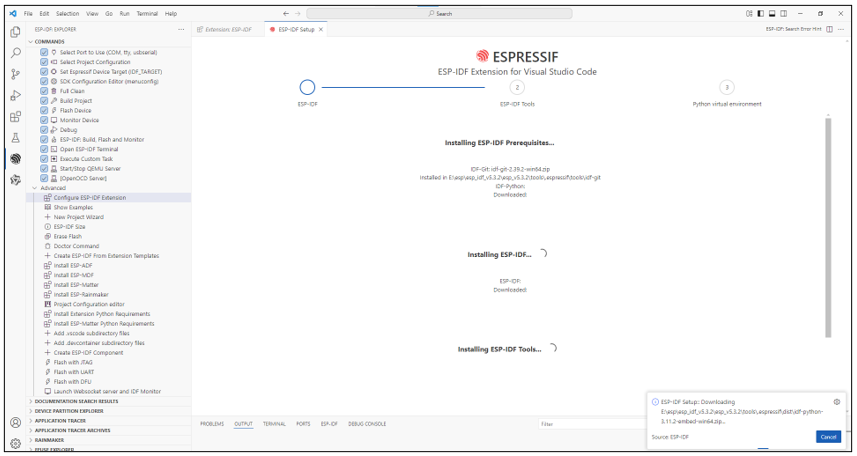Screen dimensions: 857x456
Task: Open the ESP-IDF Espressif activity bar view
Action: pyautogui.click(x=15, y=159)
